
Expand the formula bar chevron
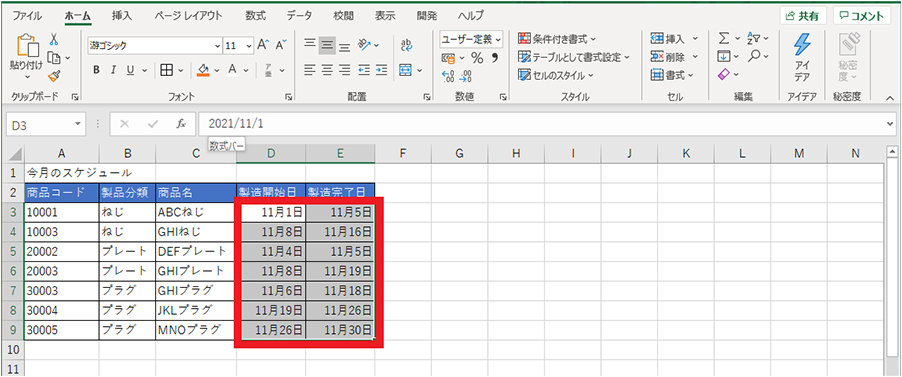click(891, 123)
